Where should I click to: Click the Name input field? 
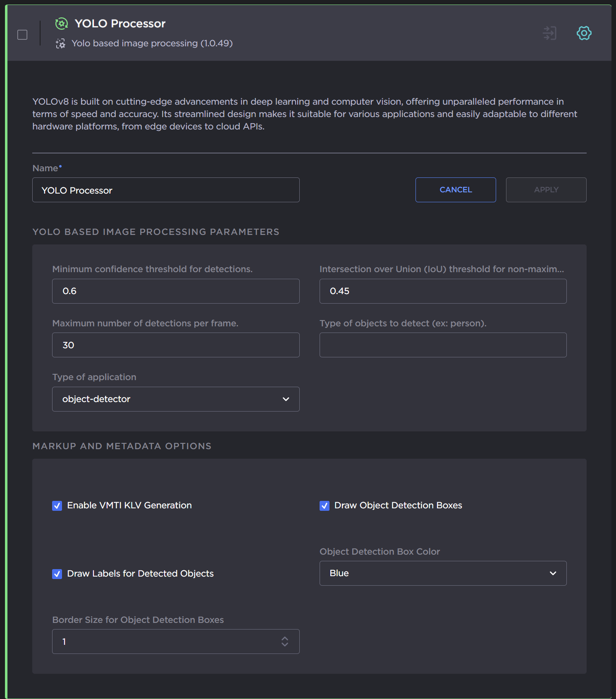(x=165, y=190)
